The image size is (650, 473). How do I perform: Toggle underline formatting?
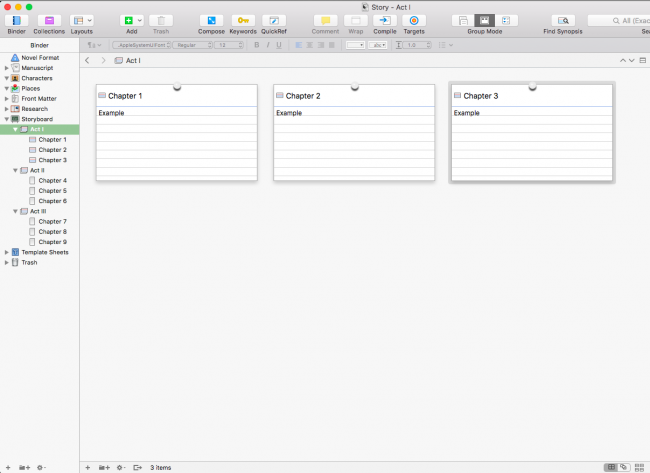[x=279, y=45]
